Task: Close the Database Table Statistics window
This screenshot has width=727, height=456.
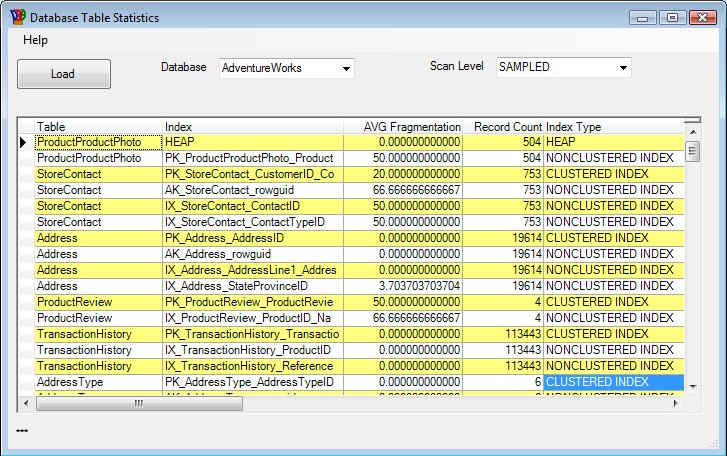Action: [x=702, y=18]
